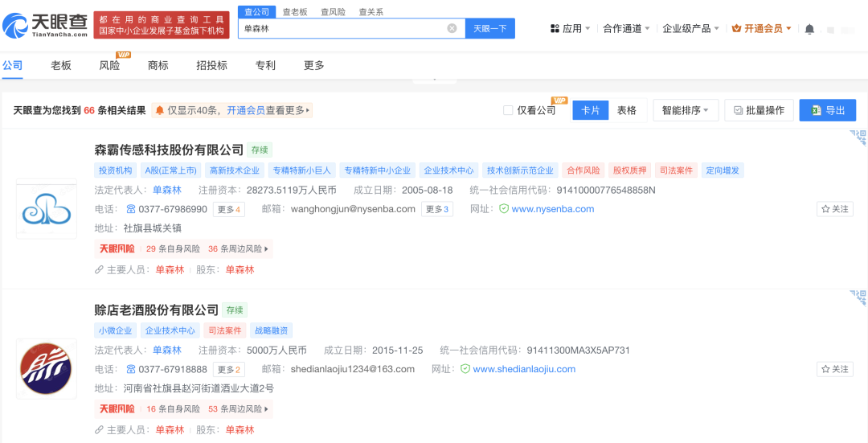The image size is (868, 443).
Task: Click the 投资机构 tag
Action: click(115, 170)
